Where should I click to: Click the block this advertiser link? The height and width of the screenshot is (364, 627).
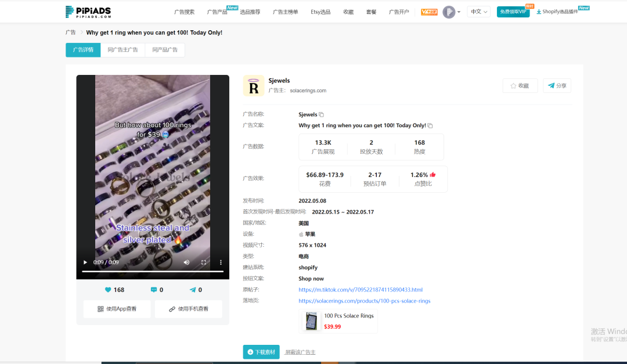click(x=300, y=352)
